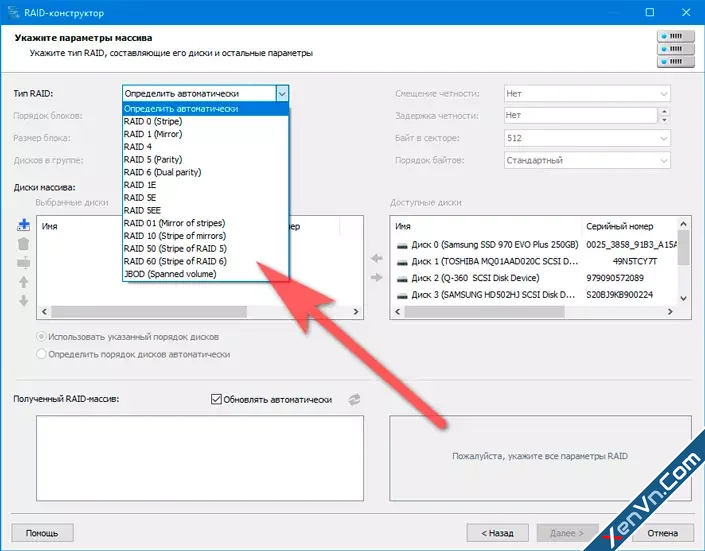
Task: Choose RAID 01 (Mirror of stripes)
Action: point(205,223)
